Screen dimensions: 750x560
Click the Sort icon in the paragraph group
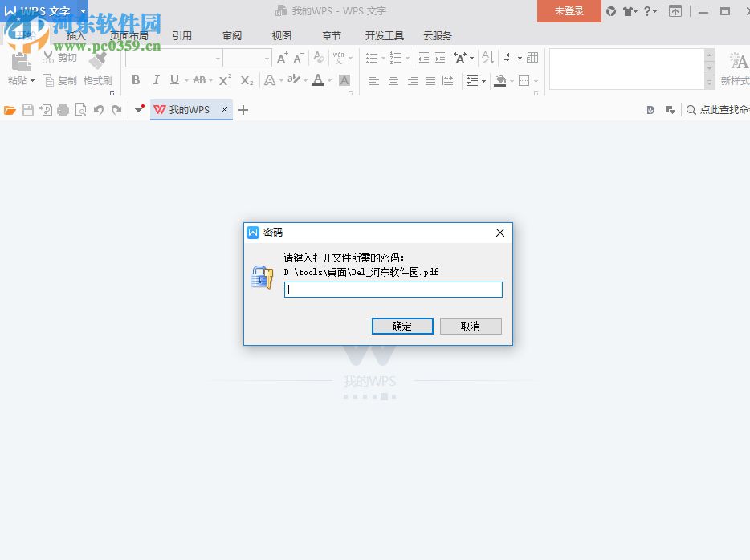coord(487,58)
